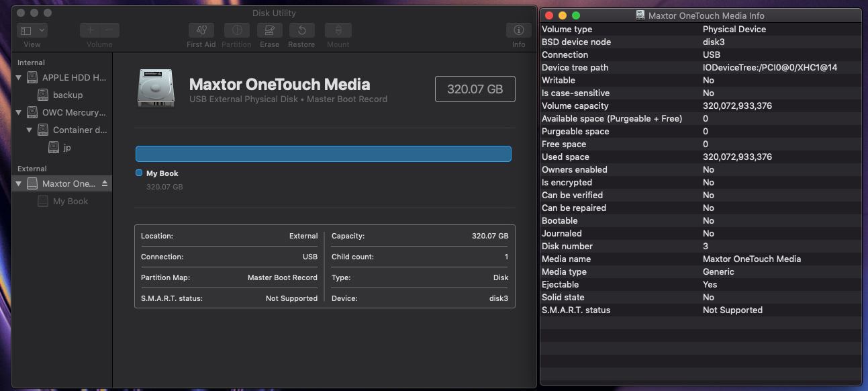Select the greyed My Book volume
Screen dimensions: 868x391
[62, 201]
